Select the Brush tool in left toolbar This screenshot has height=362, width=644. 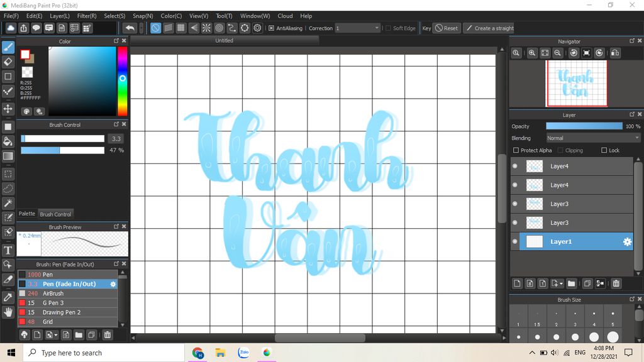tap(8, 47)
